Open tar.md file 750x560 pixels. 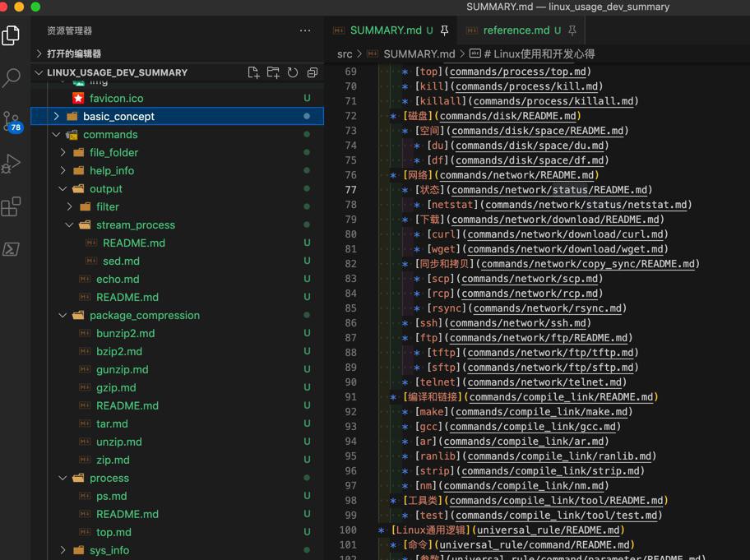112,423
